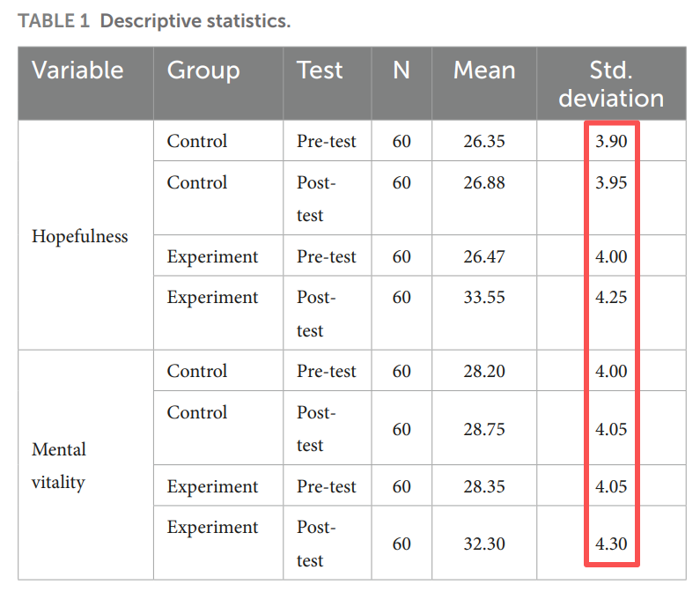
Task: Click the mean value 26.88
Action: [x=484, y=182]
